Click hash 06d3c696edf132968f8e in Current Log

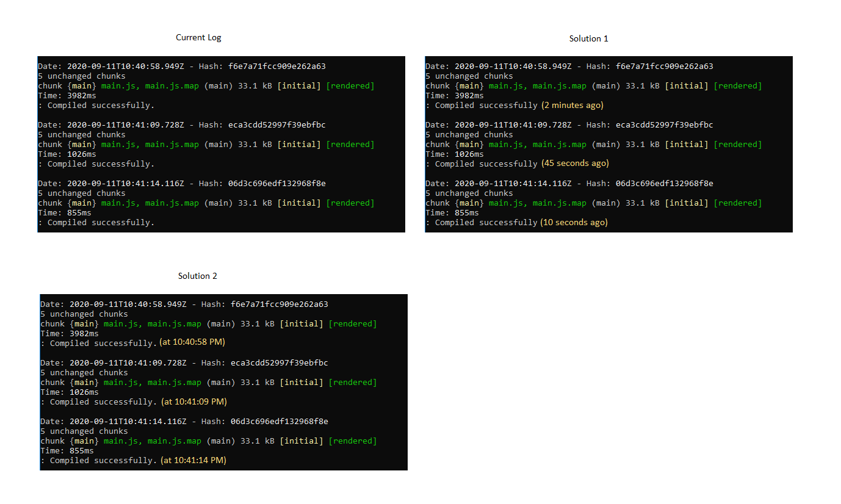[276, 183]
